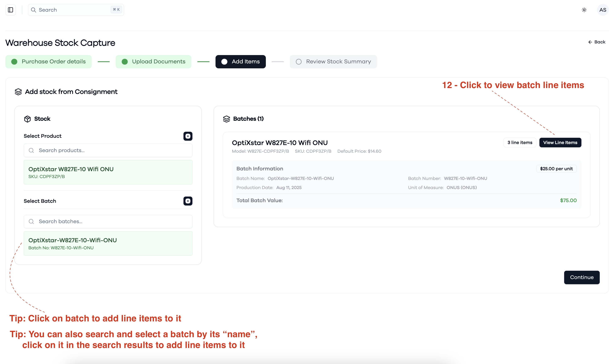Switch theme with the sun icon
Screen dimensions: 612x364
point(584,10)
